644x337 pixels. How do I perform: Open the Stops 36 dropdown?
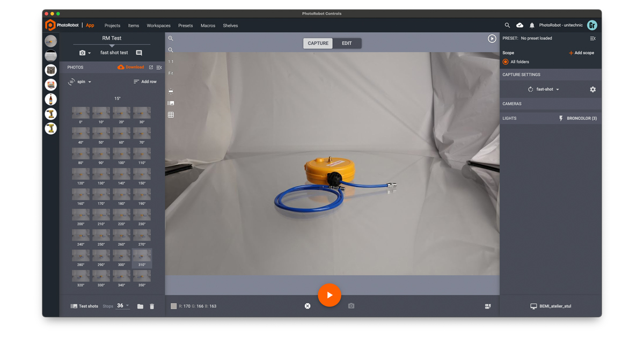pyautogui.click(x=123, y=306)
